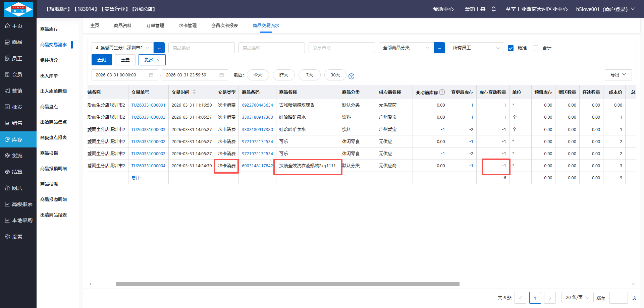Click the blue ellipsis button beside store selector
Image resolution: width=644 pixels, height=308 pixels.
click(159, 48)
